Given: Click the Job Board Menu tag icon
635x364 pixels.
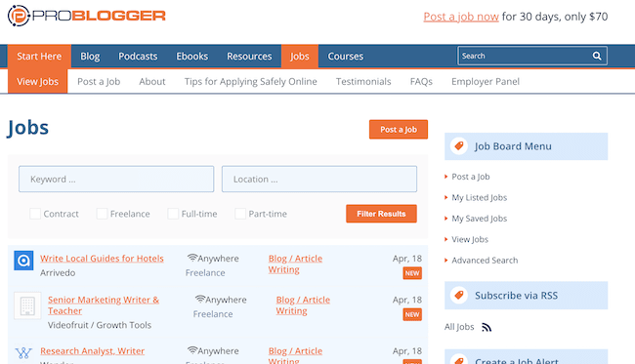Looking at the screenshot, I should 459,145.
